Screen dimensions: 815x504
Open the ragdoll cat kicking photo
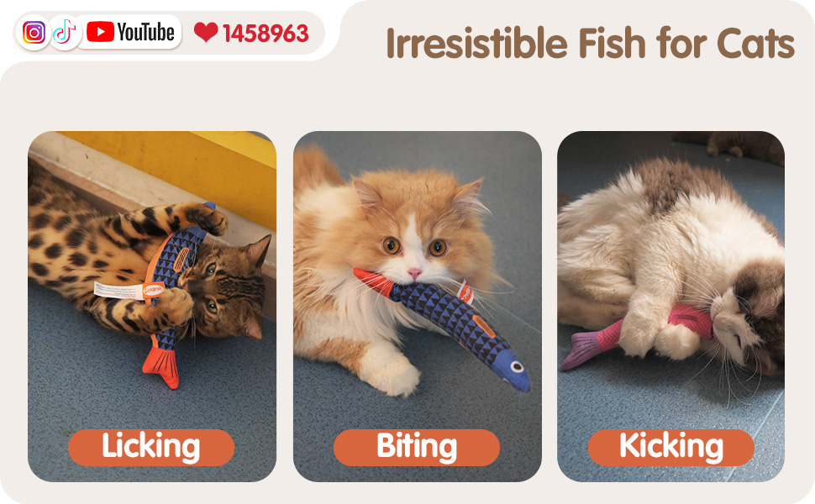coord(670,306)
